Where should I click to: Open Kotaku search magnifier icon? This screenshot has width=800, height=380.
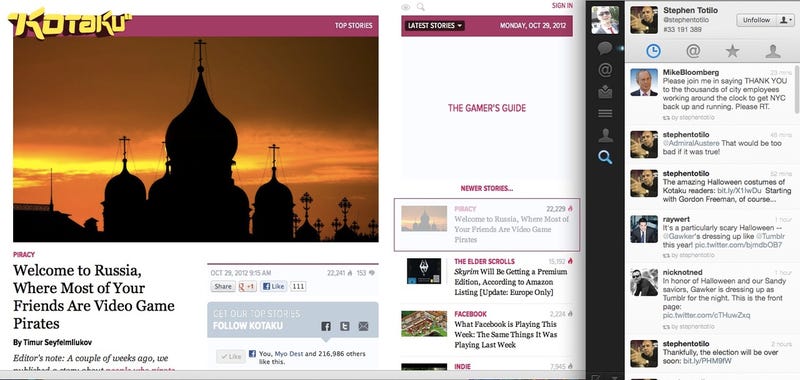420,7
